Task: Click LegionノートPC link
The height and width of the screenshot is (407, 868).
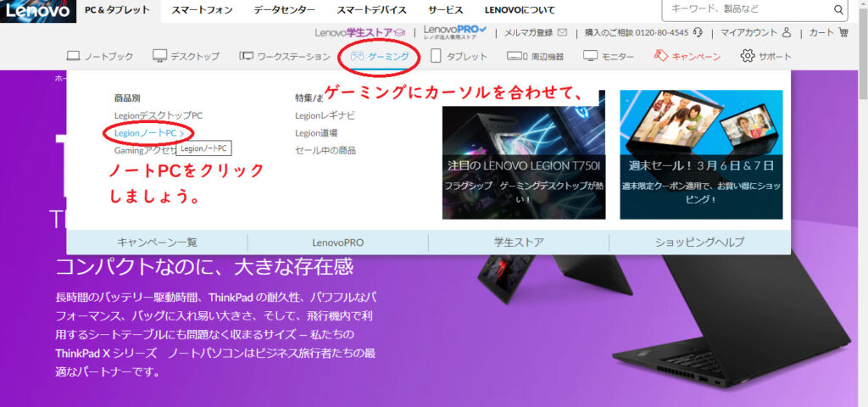Action: pos(146,133)
